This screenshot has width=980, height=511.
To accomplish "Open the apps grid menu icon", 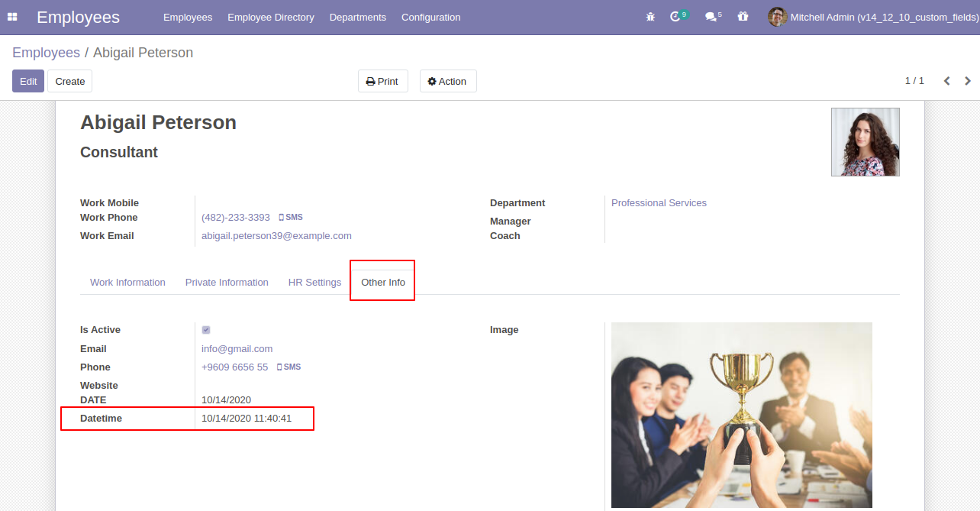I will click(12, 17).
